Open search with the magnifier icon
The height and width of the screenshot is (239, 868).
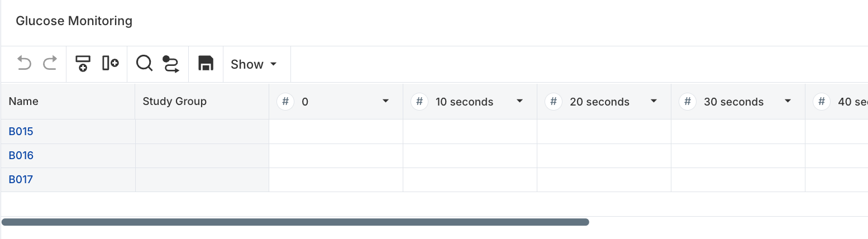(x=144, y=64)
